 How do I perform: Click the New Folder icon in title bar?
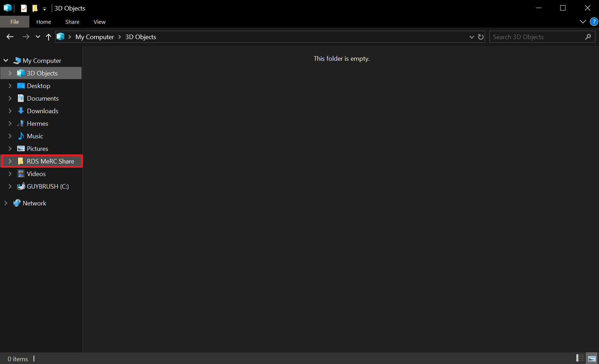tap(35, 8)
